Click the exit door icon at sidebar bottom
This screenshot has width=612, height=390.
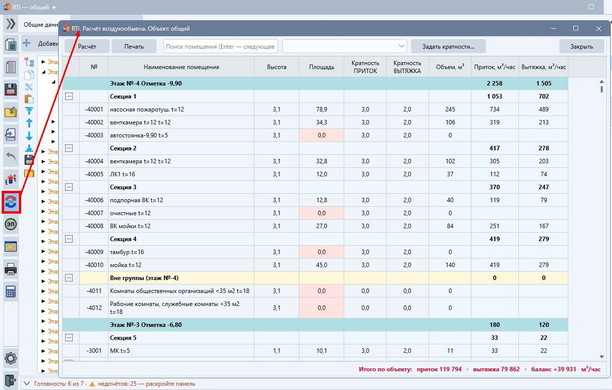coord(11,380)
